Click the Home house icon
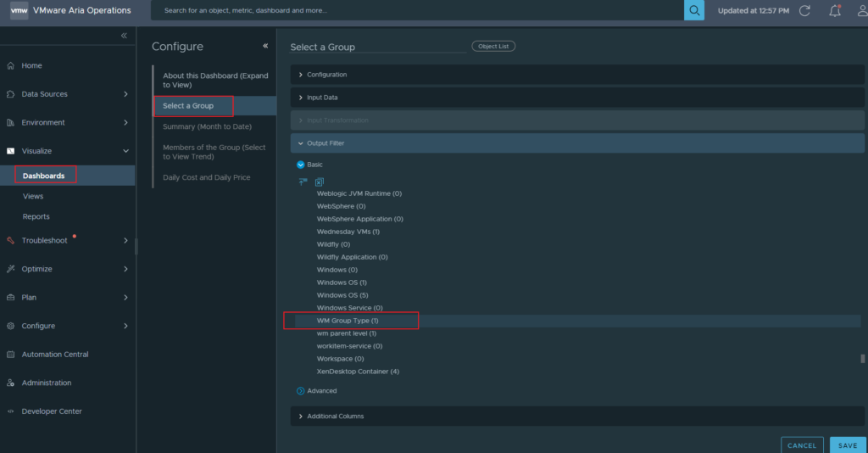 coord(10,65)
